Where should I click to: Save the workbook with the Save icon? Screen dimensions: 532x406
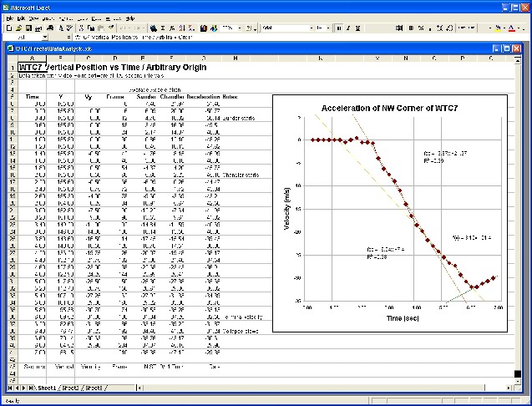pos(28,28)
